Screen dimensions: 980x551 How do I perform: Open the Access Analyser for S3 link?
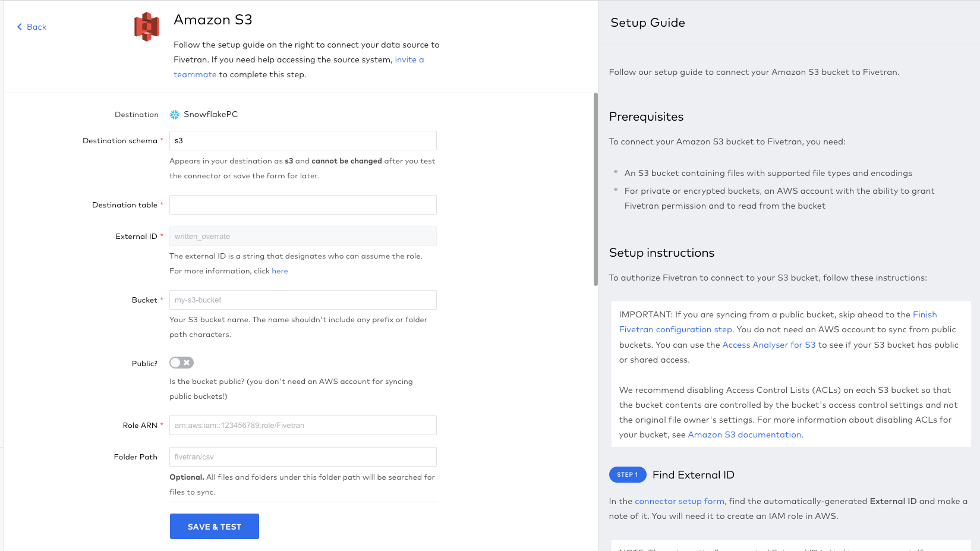pos(768,344)
